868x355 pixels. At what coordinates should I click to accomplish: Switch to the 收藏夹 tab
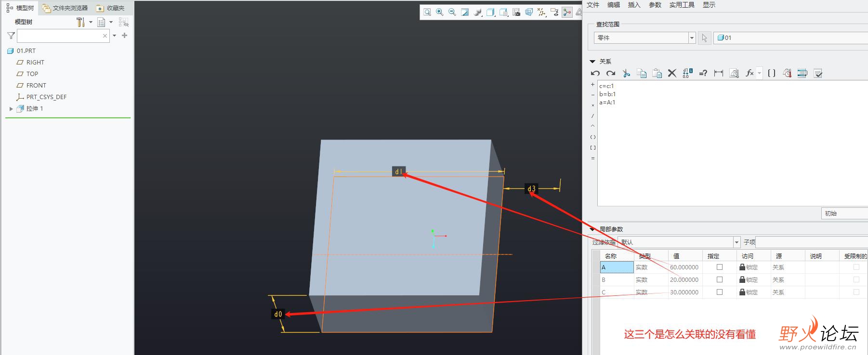(110, 8)
